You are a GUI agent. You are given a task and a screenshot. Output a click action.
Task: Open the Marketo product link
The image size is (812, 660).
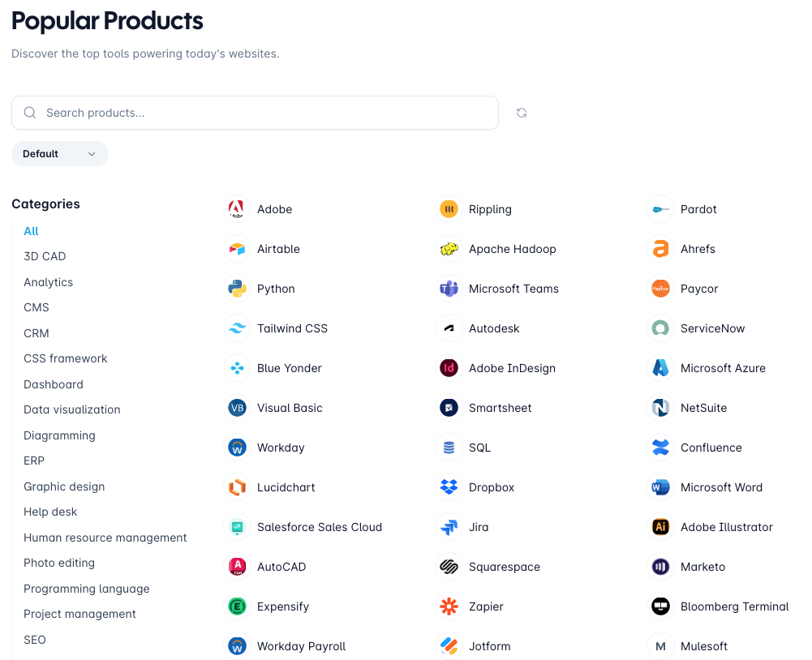pos(702,567)
